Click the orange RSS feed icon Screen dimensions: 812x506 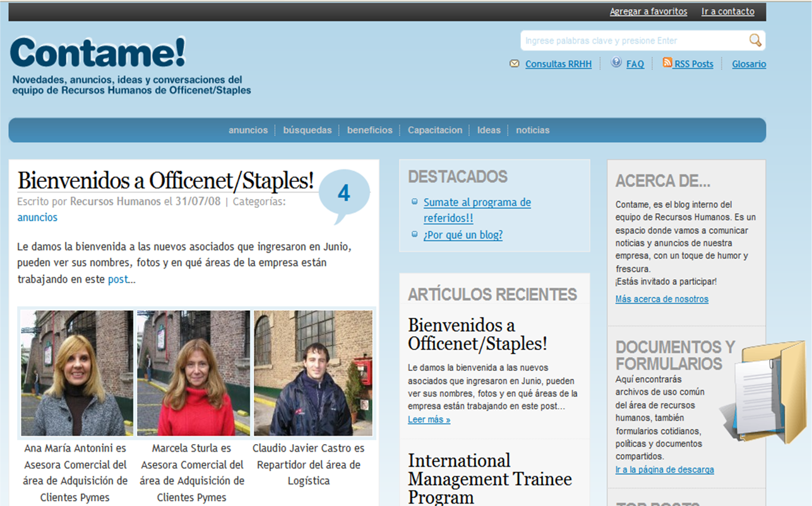click(667, 63)
